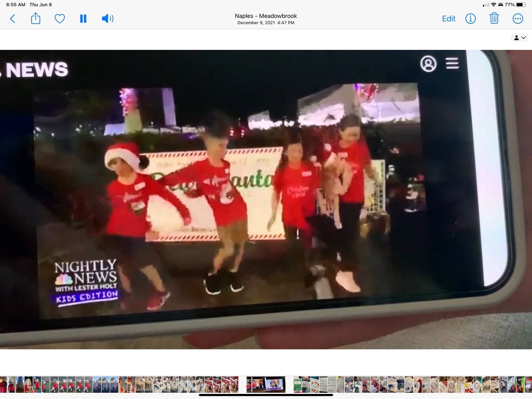Expand the people dropdown
The height and width of the screenshot is (399, 532).
520,38
